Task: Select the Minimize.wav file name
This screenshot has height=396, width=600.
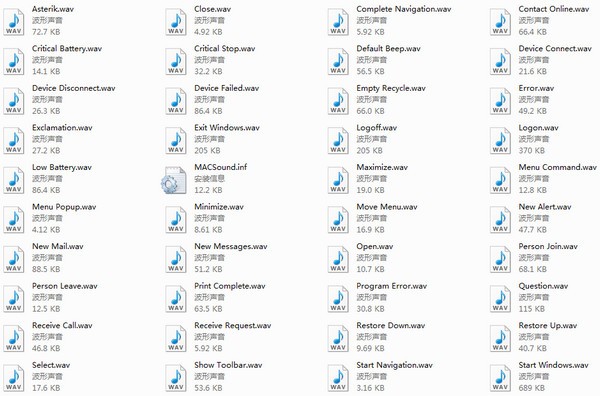Action: coord(219,207)
